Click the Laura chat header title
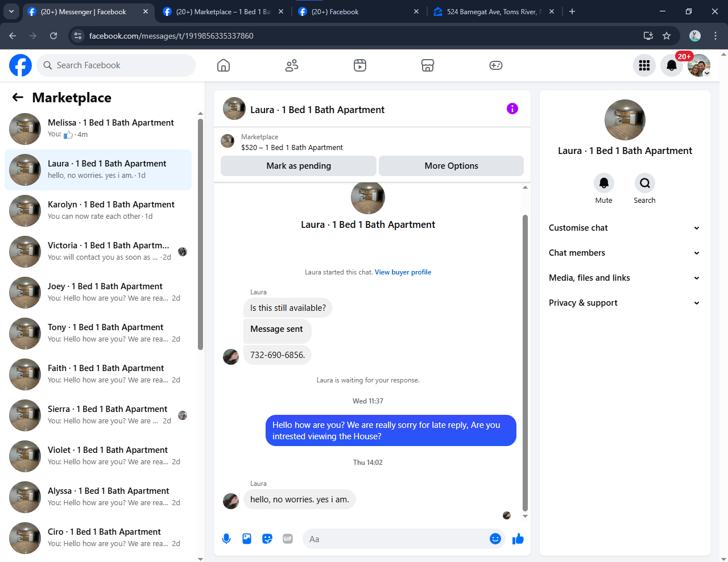Image resolution: width=728 pixels, height=562 pixels. click(x=317, y=110)
